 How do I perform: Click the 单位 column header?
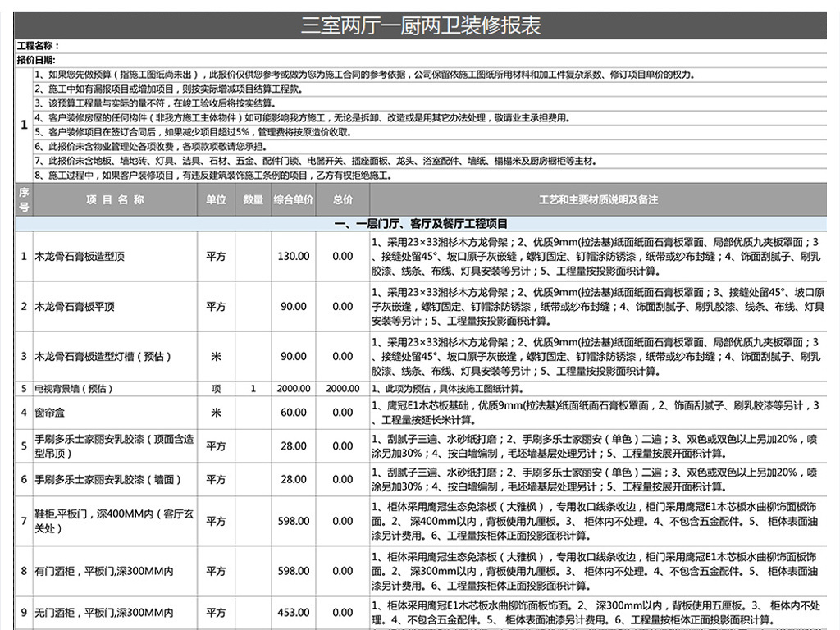click(x=216, y=199)
